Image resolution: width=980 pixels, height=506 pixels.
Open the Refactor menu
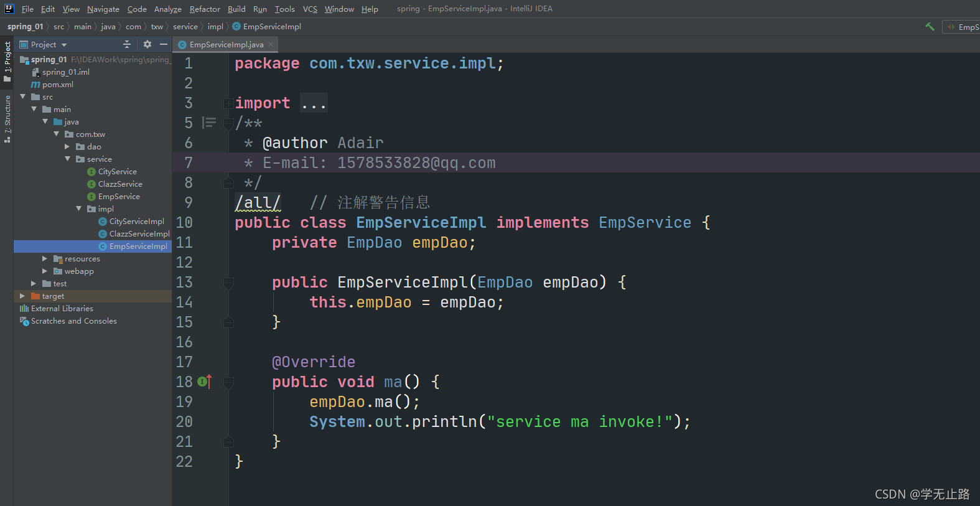[x=205, y=9]
